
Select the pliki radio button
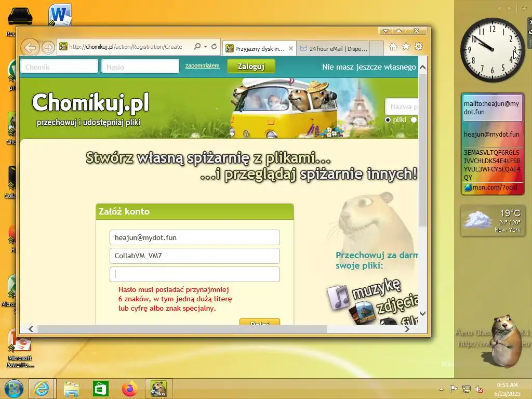(x=388, y=120)
